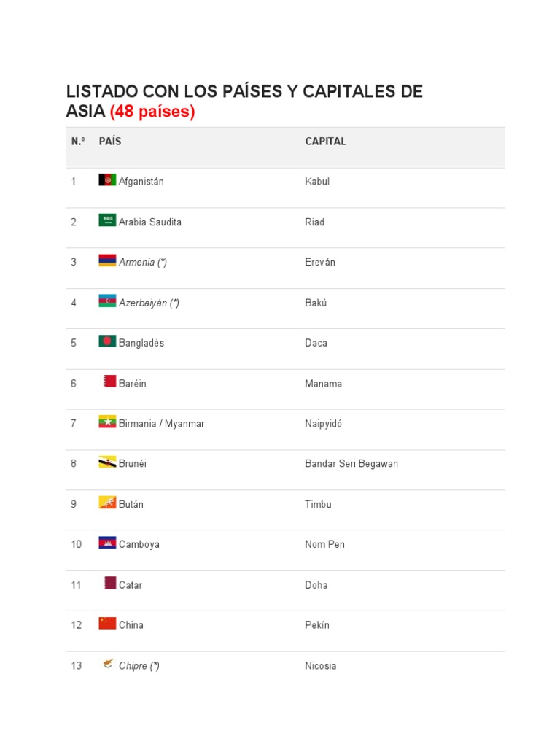Image resolution: width=560 pixels, height=747 pixels.
Task: Click the CAPITAL column header
Action: 325,142
